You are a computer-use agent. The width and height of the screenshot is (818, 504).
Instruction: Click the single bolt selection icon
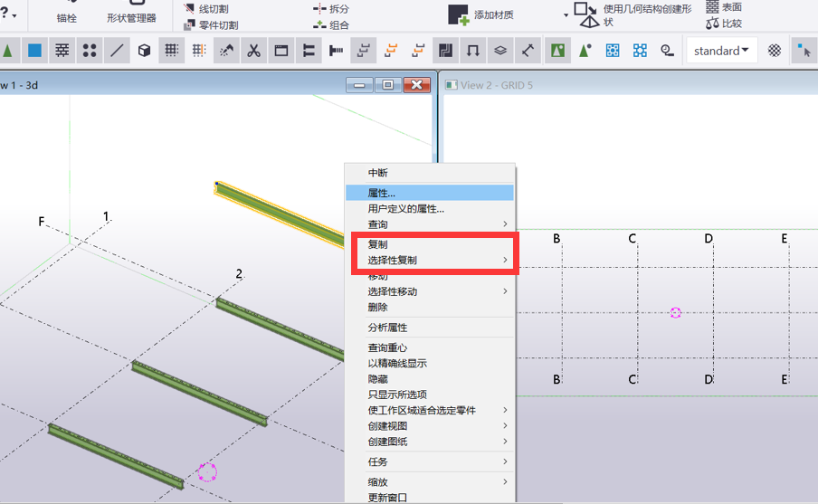coord(336,51)
